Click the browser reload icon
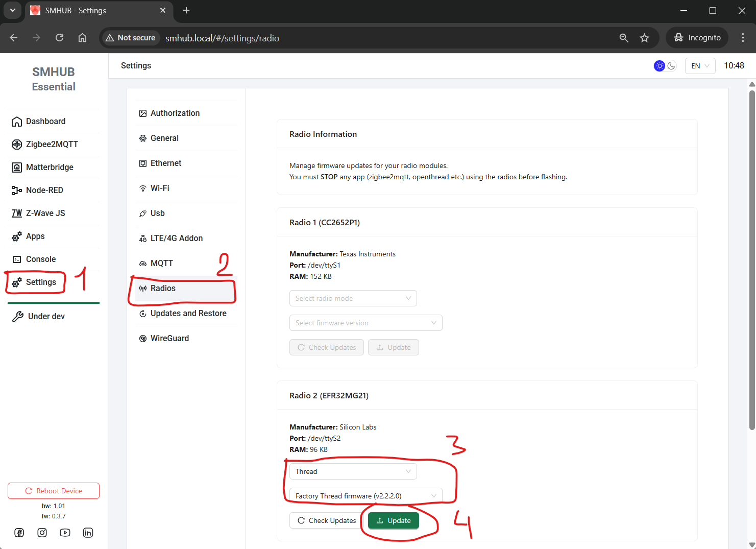This screenshot has width=756, height=549. click(x=59, y=38)
